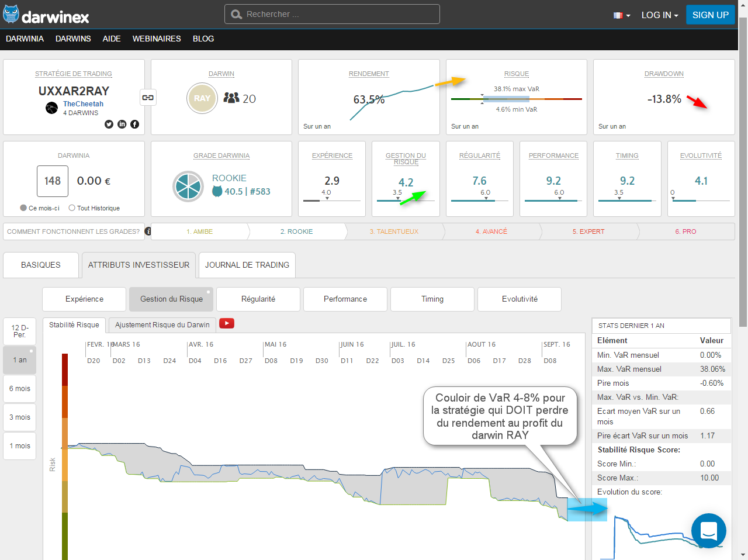Viewport: 748px width, 560px height.
Task: Play the red YouTube video icon
Action: click(227, 324)
